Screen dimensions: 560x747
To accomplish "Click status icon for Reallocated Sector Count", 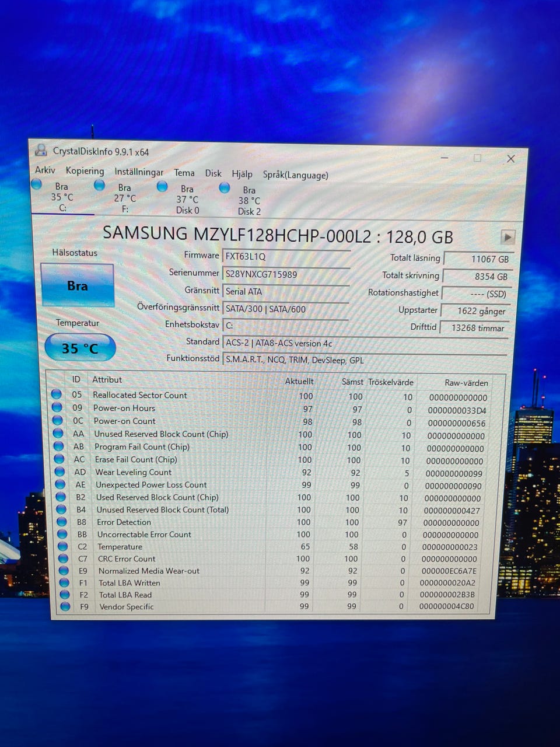I will click(x=57, y=395).
